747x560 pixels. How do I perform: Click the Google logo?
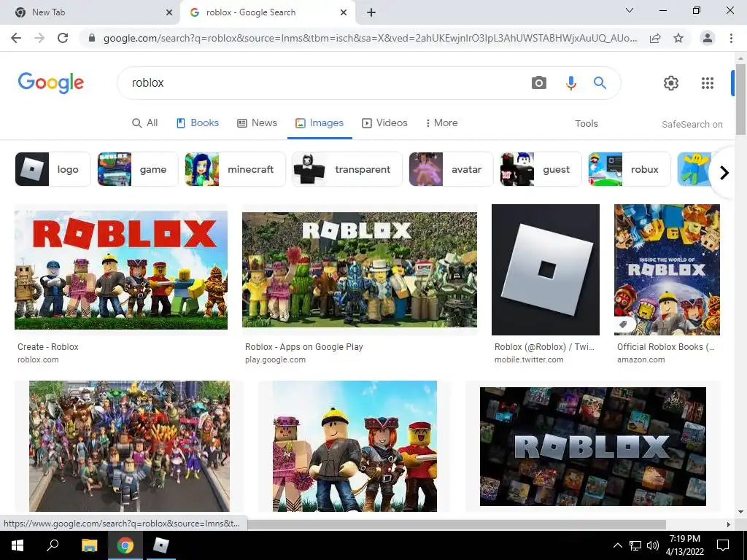click(50, 83)
